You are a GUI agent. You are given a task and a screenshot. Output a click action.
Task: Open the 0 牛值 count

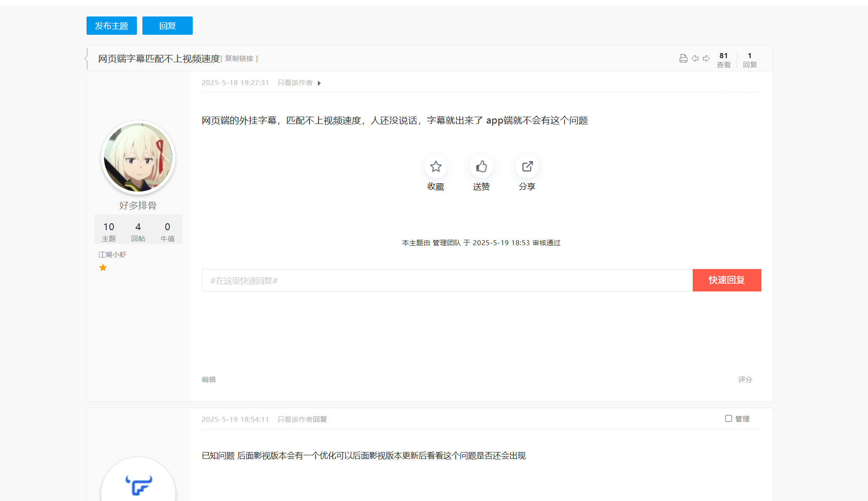pyautogui.click(x=168, y=232)
